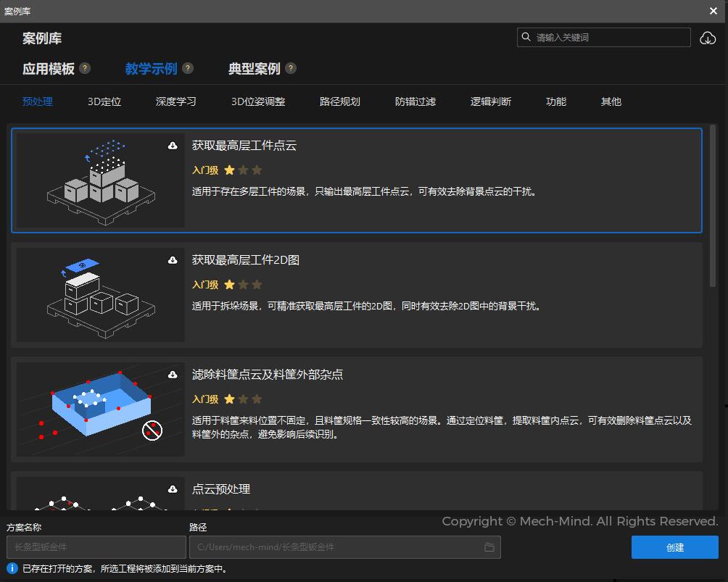Select the 路径规划 category
The image size is (728, 582).
340,101
